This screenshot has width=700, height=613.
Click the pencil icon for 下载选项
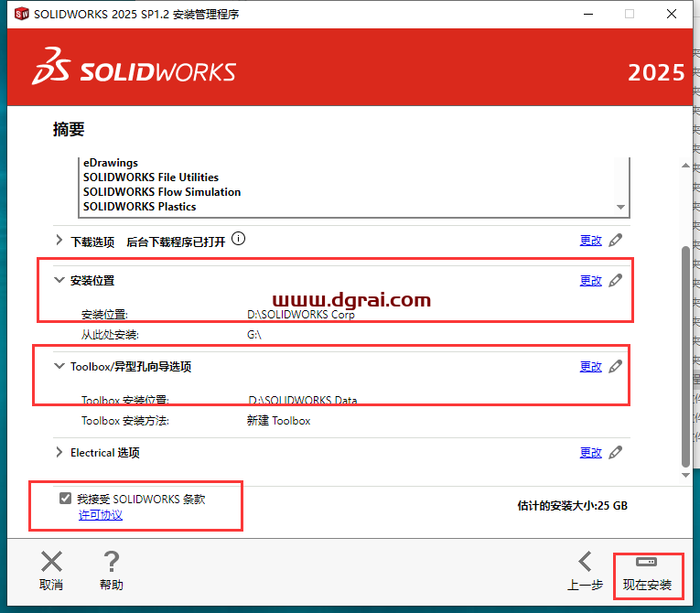click(616, 241)
